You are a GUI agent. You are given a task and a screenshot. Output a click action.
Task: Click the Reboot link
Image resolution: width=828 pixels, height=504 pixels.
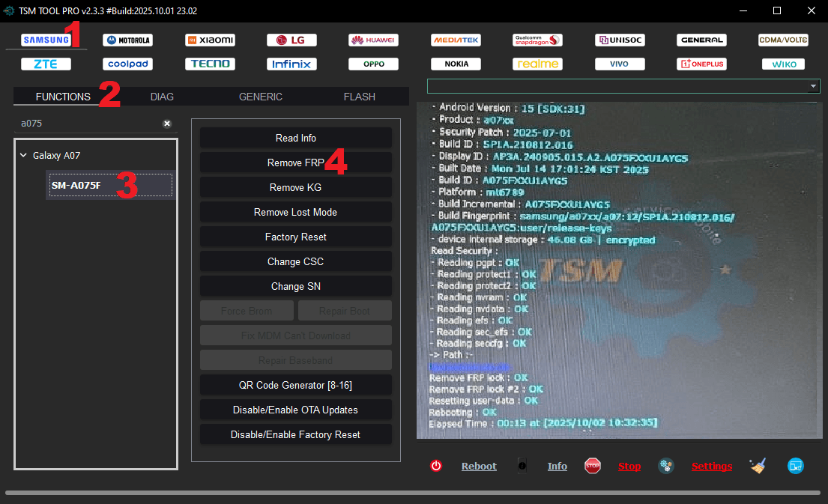tap(479, 466)
